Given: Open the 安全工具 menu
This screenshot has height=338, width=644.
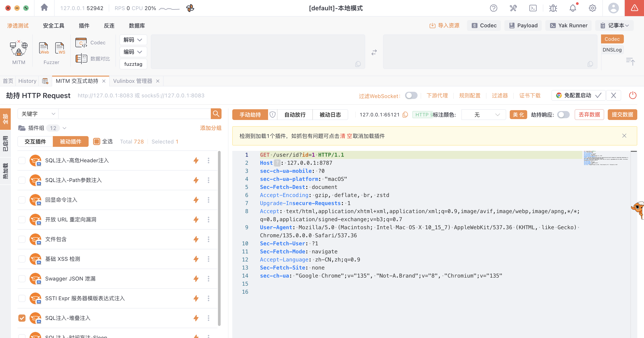Looking at the screenshot, I should 53,26.
